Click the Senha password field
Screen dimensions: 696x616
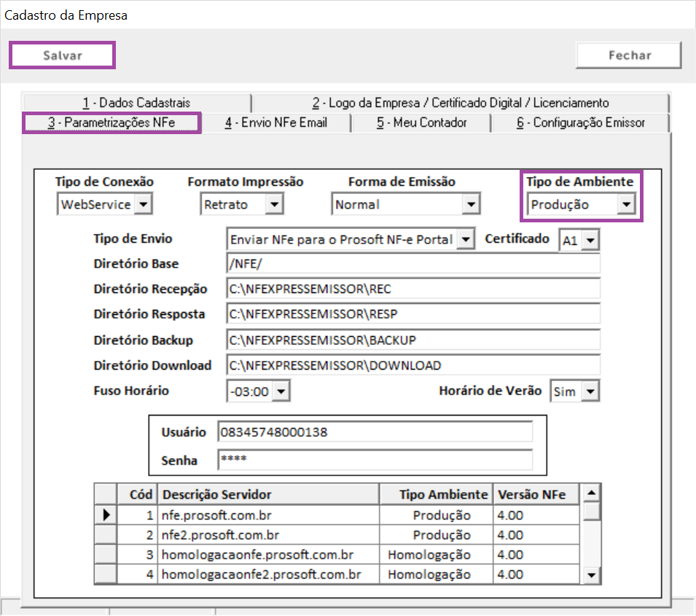(x=375, y=460)
